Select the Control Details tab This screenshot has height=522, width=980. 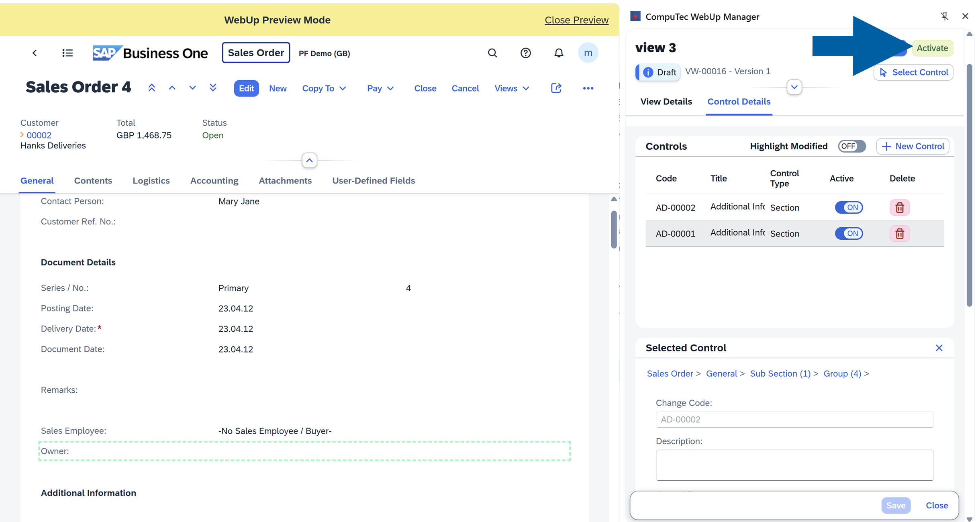tap(739, 102)
